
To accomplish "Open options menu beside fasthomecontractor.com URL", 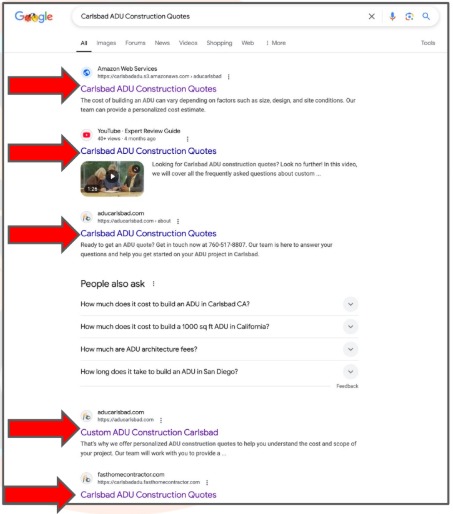I will (207, 482).
